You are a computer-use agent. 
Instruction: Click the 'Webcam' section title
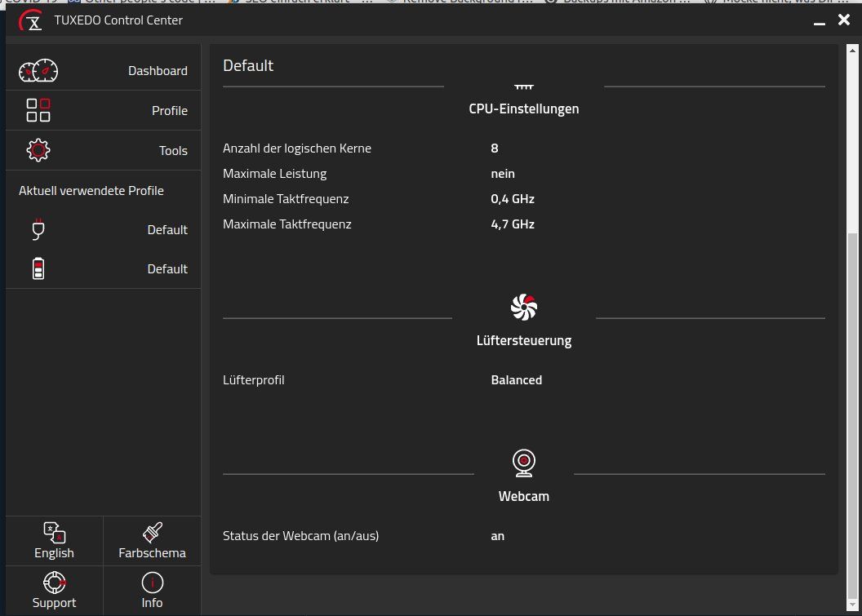tap(524, 496)
